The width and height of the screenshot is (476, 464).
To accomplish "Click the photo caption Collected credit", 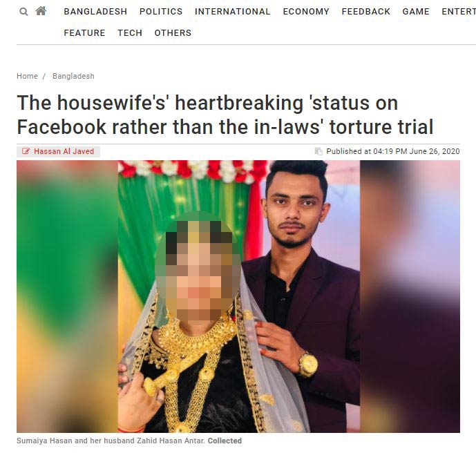I will pyautogui.click(x=225, y=441).
